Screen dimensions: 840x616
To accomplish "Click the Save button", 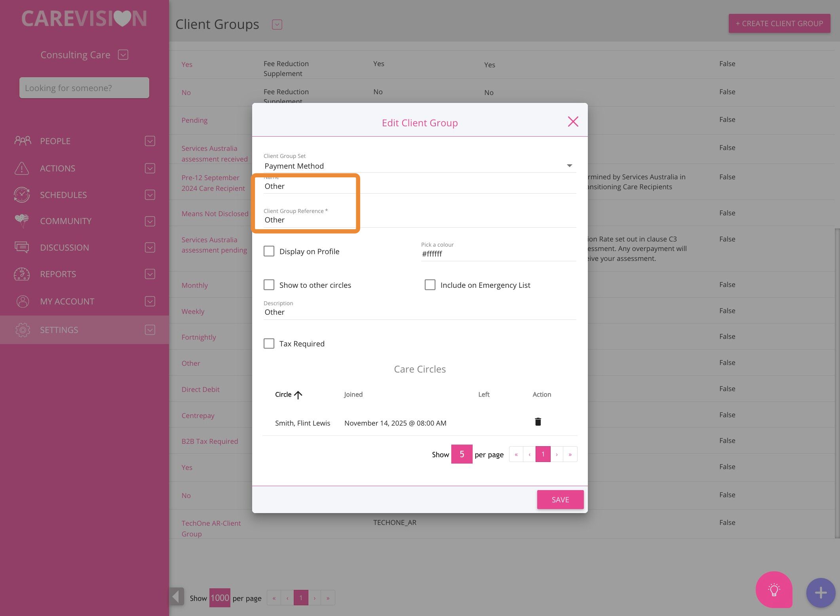I will point(560,500).
